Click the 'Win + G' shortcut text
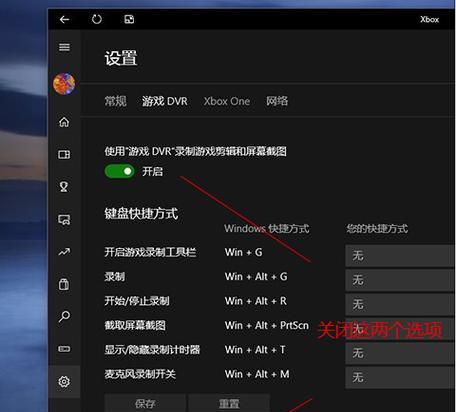The width and height of the screenshot is (456, 412). 243,252
